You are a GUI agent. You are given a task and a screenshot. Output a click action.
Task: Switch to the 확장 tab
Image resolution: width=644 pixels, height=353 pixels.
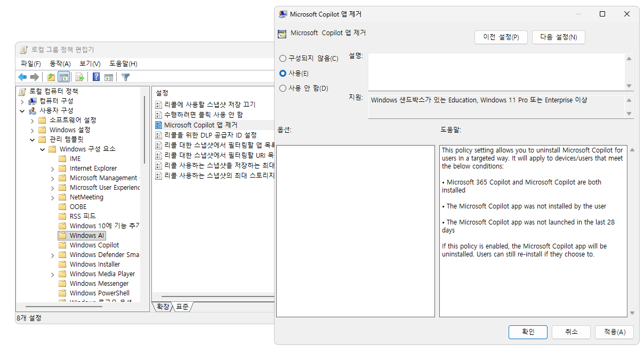tap(163, 307)
